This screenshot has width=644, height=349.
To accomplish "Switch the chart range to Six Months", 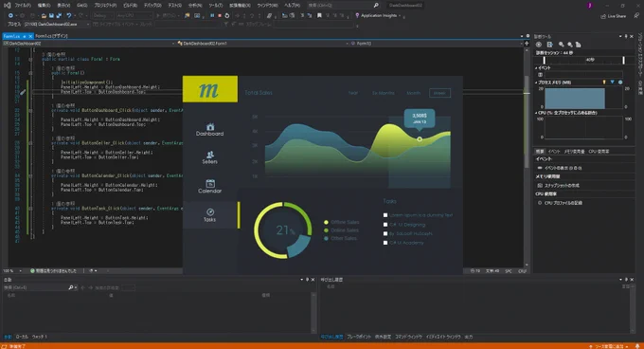I will (x=384, y=93).
